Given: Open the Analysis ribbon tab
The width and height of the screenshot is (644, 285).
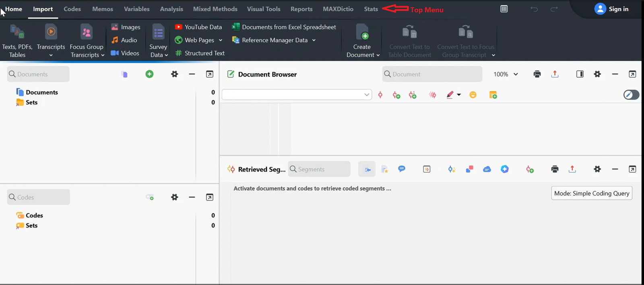Looking at the screenshot, I should 171,9.
